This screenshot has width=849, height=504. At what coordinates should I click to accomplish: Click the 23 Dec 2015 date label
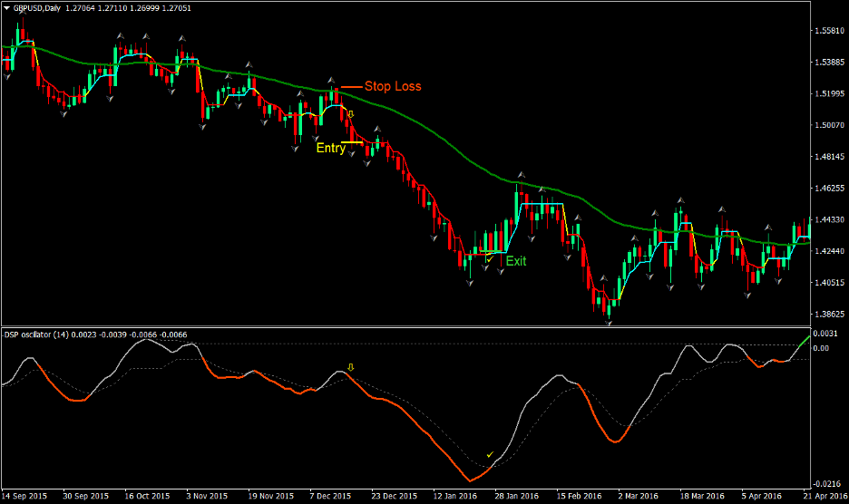(395, 496)
